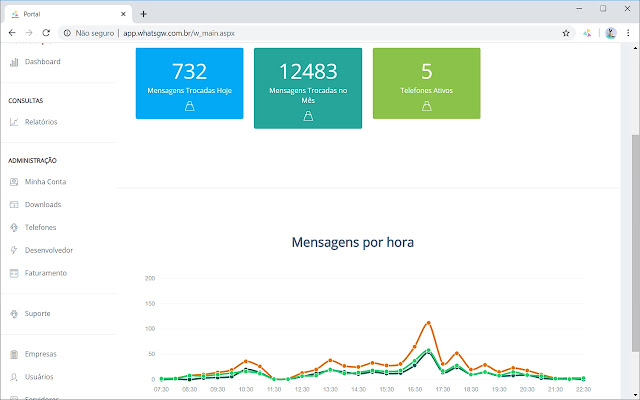
Task: Click the Mensagens Trocadas no Mês teal card
Action: coord(308,88)
